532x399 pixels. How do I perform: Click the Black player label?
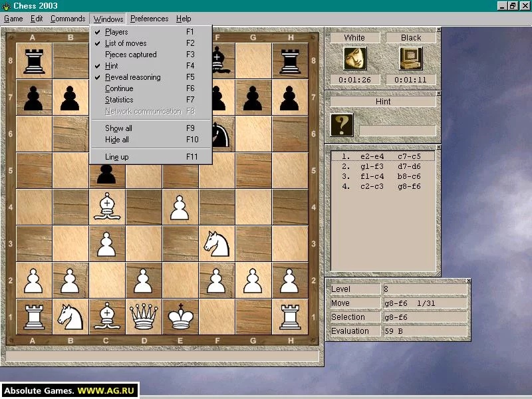click(411, 38)
